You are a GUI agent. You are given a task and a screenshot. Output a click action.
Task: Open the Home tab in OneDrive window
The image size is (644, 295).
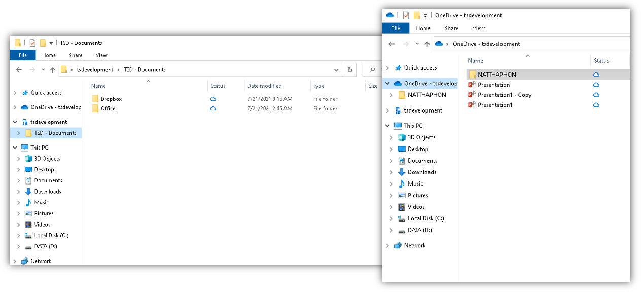[x=423, y=28]
